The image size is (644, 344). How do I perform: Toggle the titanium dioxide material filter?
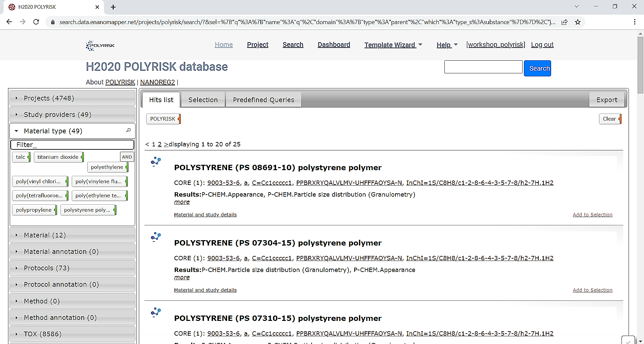[x=58, y=157]
